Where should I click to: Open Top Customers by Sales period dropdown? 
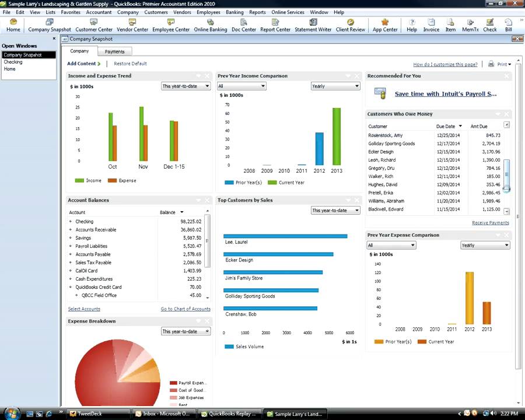tap(335, 211)
